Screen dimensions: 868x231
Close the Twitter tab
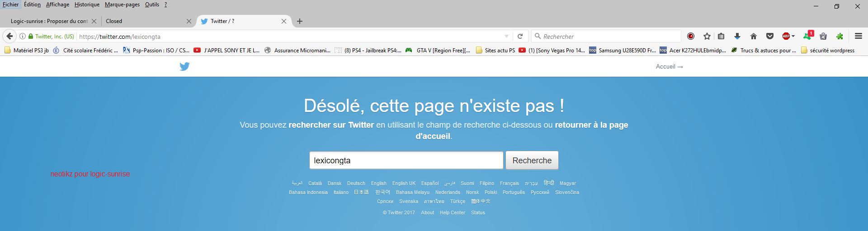click(284, 21)
